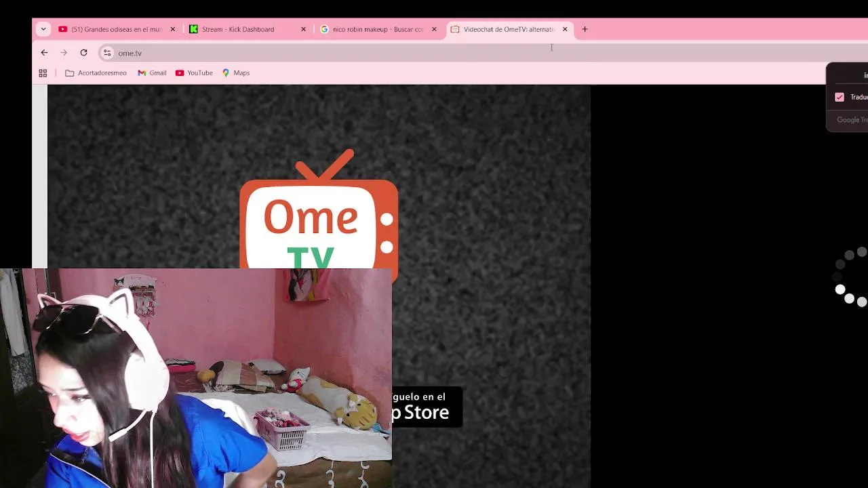The image size is (868, 488).
Task: Close the YouTube Grandes odiseas tab
Action: coord(172,29)
